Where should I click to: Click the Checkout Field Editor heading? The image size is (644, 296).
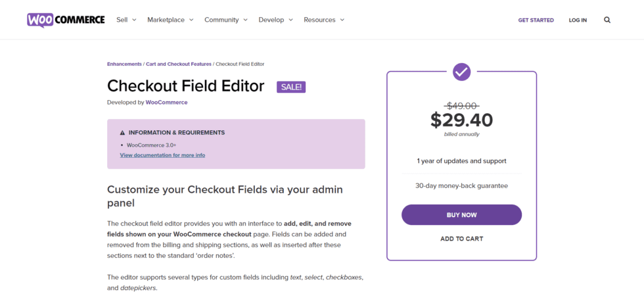(x=185, y=86)
